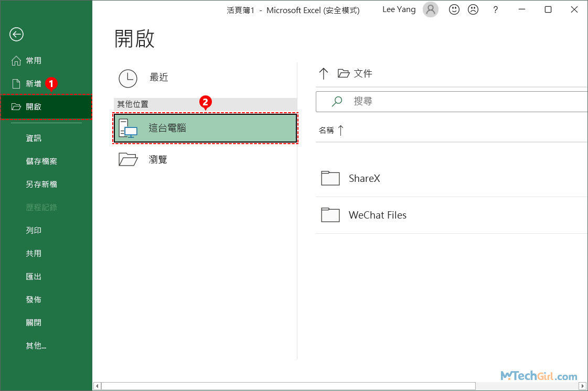
Task: Click the user account avatar icon
Action: coord(430,9)
